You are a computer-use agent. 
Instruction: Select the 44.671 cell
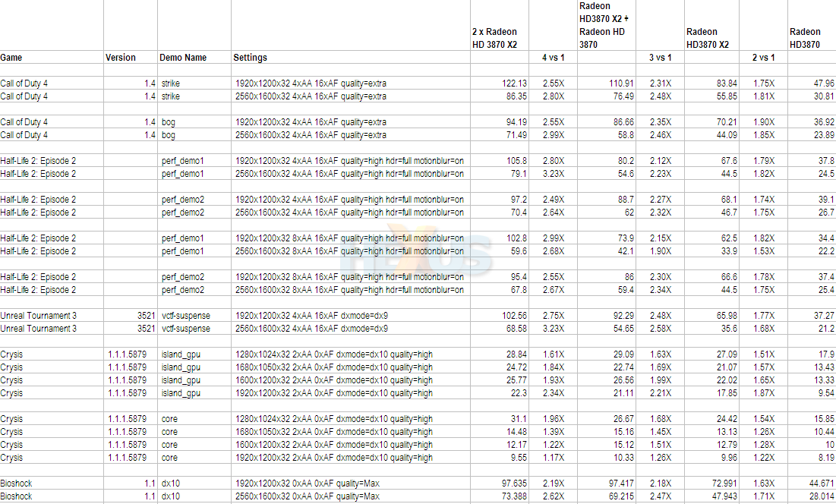click(812, 484)
